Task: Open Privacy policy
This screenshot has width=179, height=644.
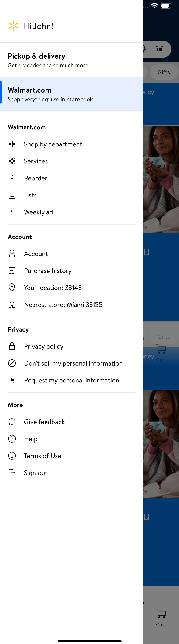Action: 72,346
